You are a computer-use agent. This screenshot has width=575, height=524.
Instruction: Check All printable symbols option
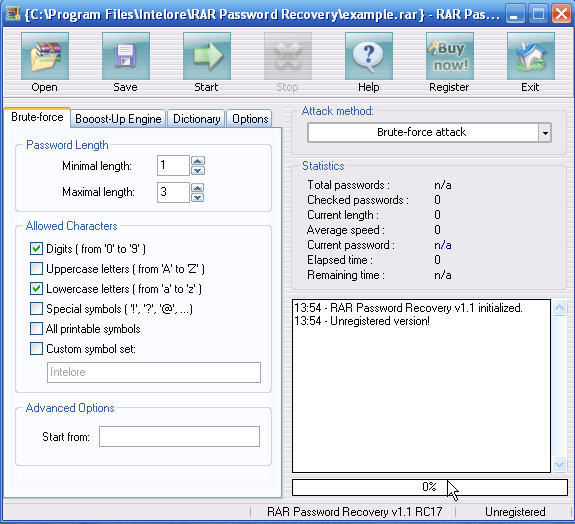36,329
